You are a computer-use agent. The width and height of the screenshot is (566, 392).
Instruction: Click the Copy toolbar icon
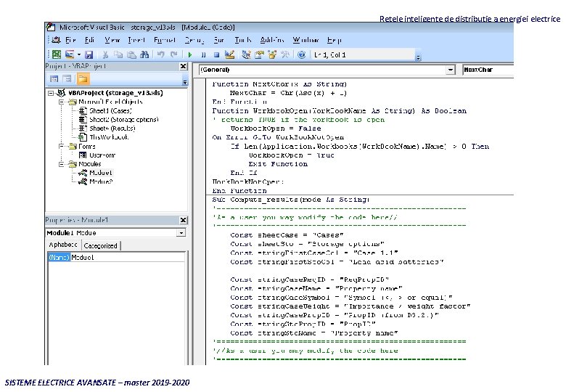coord(118,54)
